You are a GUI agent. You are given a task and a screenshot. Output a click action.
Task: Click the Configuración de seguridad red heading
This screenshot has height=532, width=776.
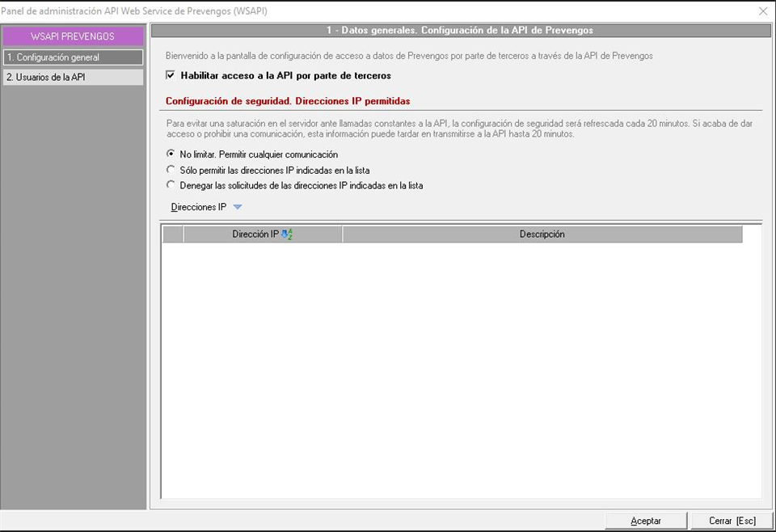287,101
